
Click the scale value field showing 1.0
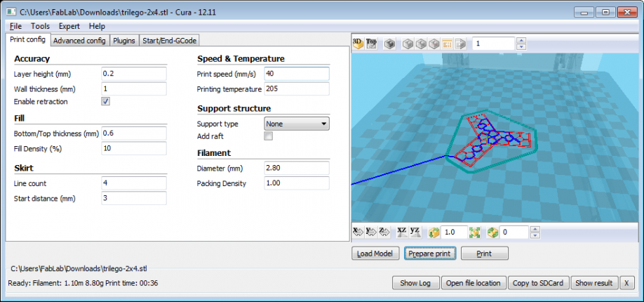coord(455,232)
